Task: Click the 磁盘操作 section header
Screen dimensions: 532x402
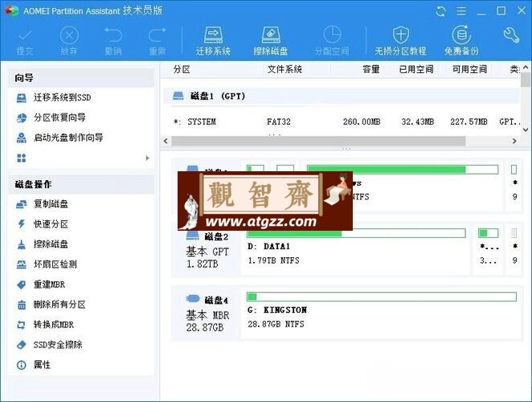Action: pos(80,184)
